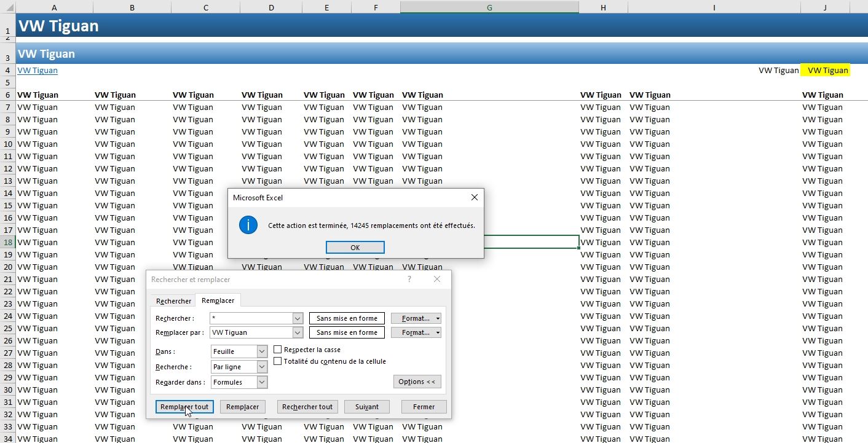The width and height of the screenshot is (868, 443).
Task: Switch to the Rechercher tab
Action: 173,301
